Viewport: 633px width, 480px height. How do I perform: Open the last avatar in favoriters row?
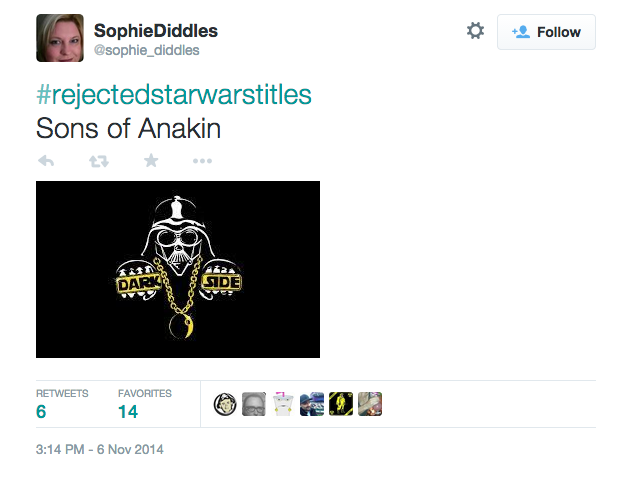click(370, 404)
